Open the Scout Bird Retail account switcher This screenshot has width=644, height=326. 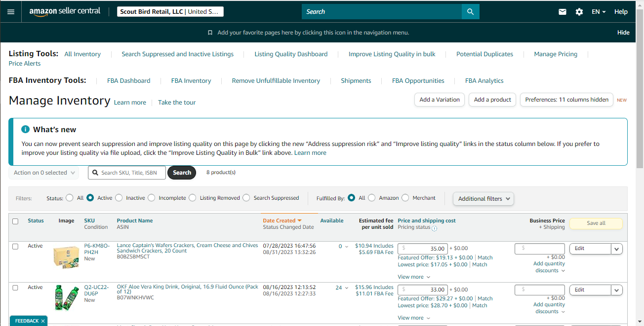170,11
